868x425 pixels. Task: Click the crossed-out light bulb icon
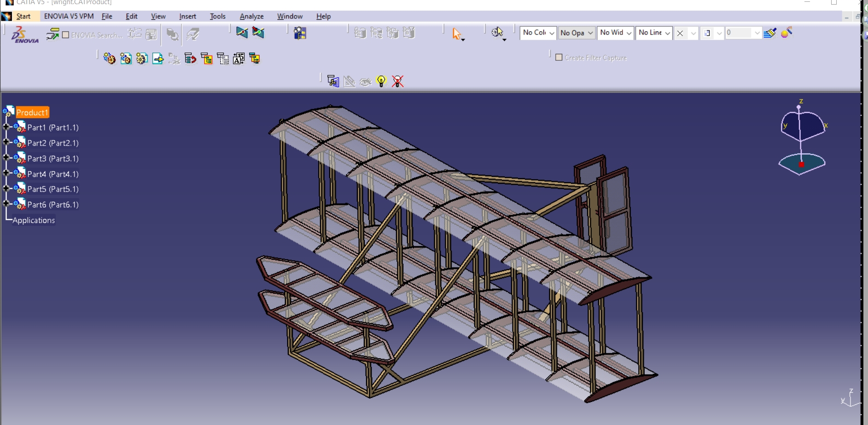[x=397, y=81]
